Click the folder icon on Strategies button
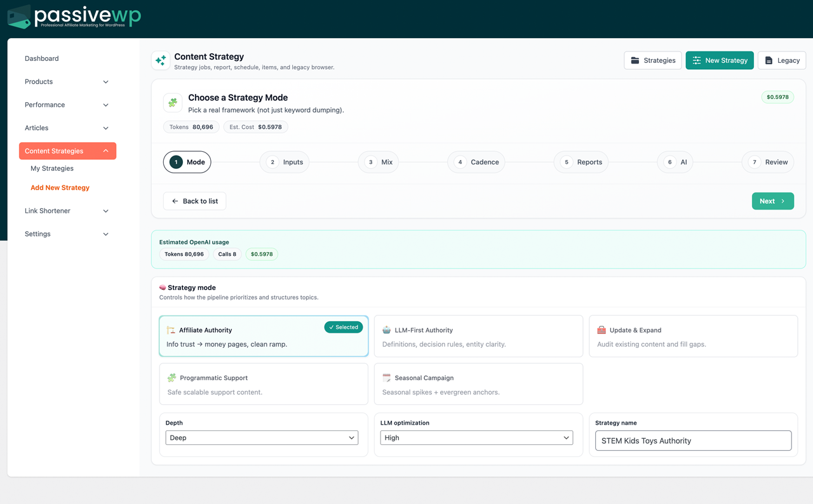Screen dimensions: 813x504 (635, 60)
